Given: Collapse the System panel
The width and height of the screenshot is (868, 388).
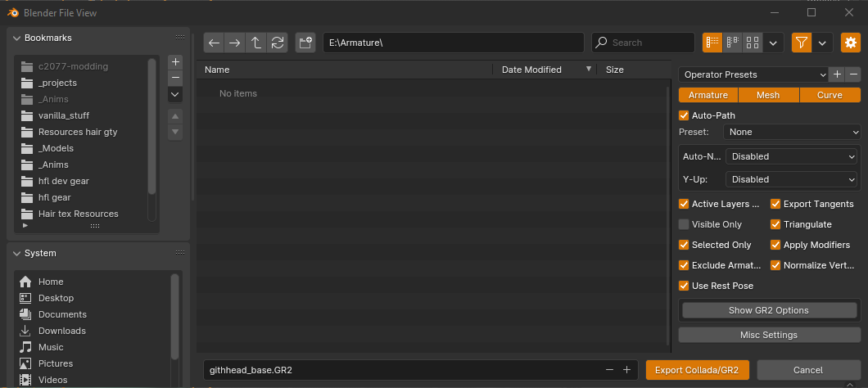Looking at the screenshot, I should [x=16, y=253].
